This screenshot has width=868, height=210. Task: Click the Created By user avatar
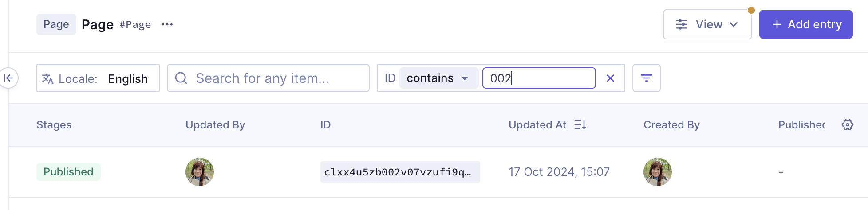[657, 172]
